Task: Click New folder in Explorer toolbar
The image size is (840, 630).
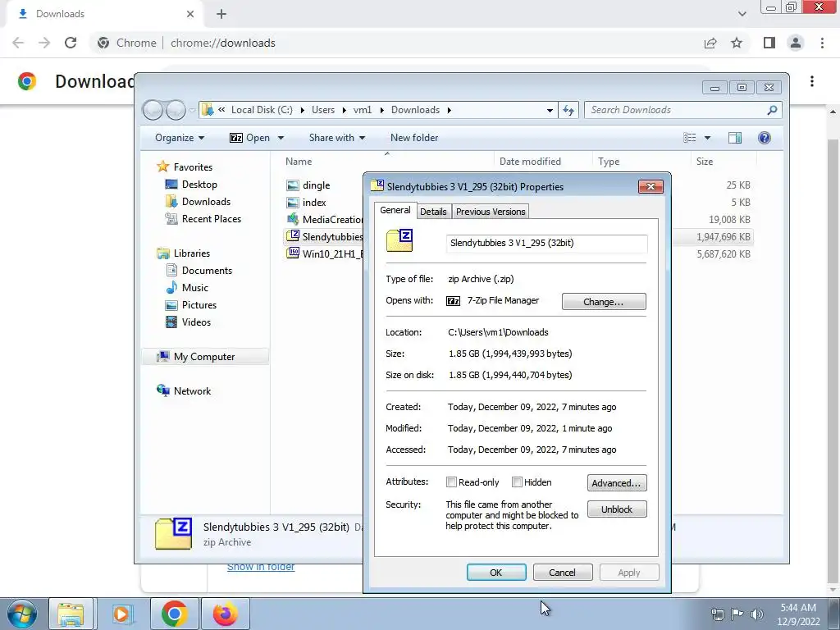Action: click(x=414, y=138)
